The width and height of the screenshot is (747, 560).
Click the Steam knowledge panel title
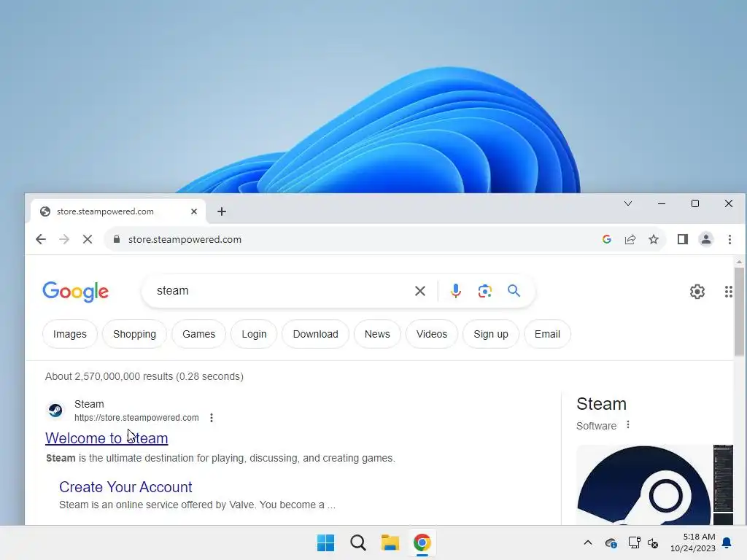click(601, 404)
